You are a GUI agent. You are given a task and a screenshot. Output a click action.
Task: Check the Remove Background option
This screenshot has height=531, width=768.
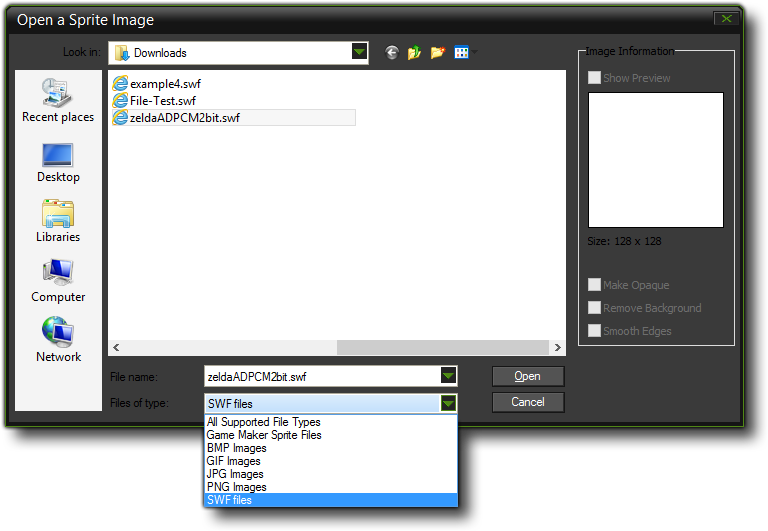(x=595, y=308)
